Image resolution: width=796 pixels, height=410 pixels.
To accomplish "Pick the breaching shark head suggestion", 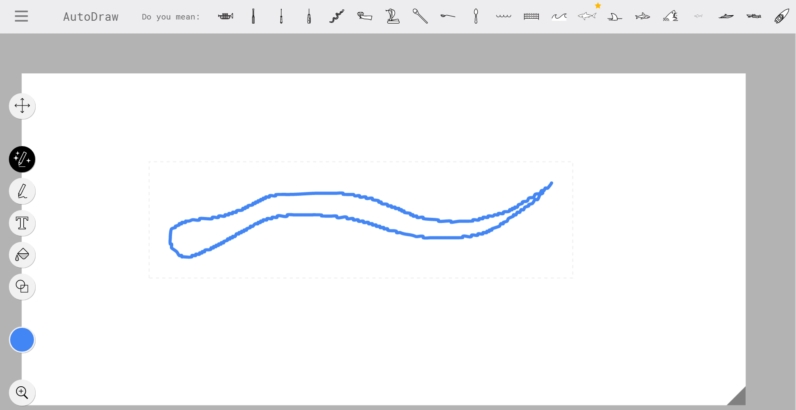I will pos(671,16).
